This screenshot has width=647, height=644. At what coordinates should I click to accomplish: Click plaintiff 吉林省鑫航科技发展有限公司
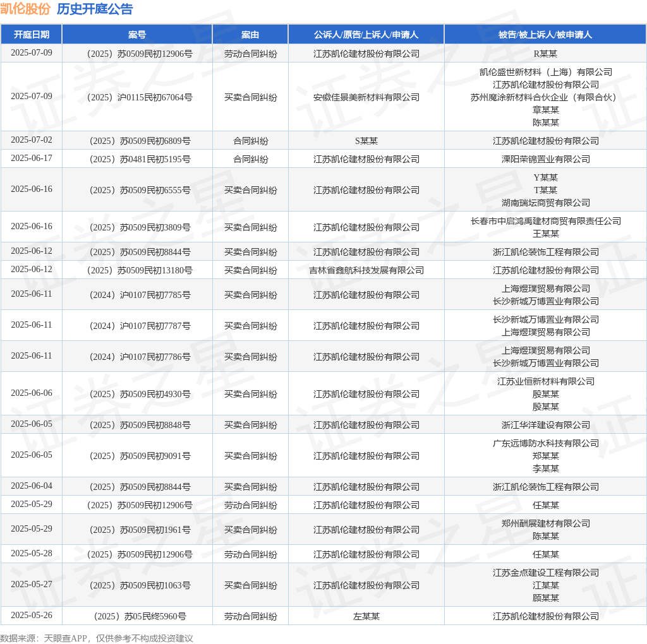point(366,270)
